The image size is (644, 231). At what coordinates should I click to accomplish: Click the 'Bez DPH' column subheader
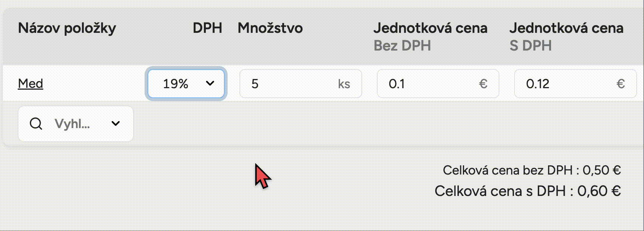402,46
